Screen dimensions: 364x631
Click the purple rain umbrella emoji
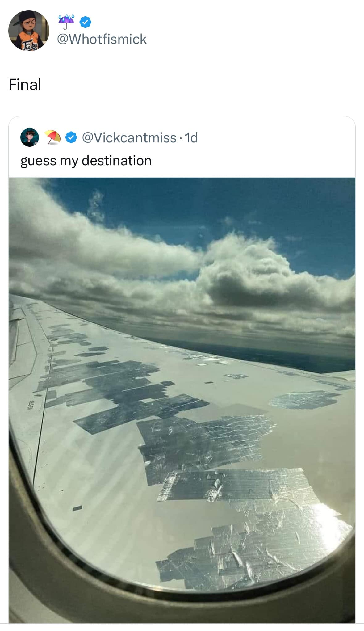(66, 20)
